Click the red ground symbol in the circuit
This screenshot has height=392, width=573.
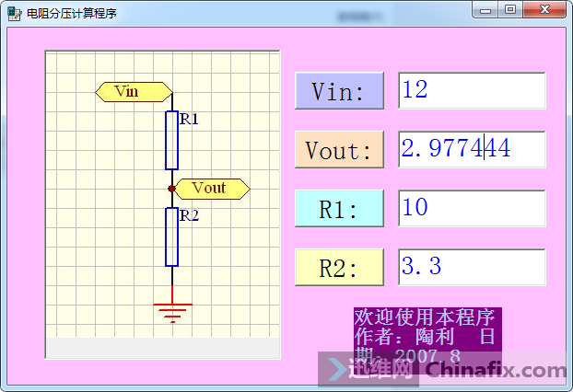pos(171,309)
